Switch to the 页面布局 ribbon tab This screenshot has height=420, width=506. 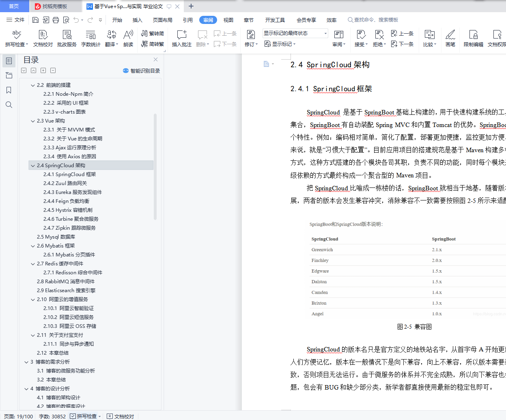pos(163,20)
